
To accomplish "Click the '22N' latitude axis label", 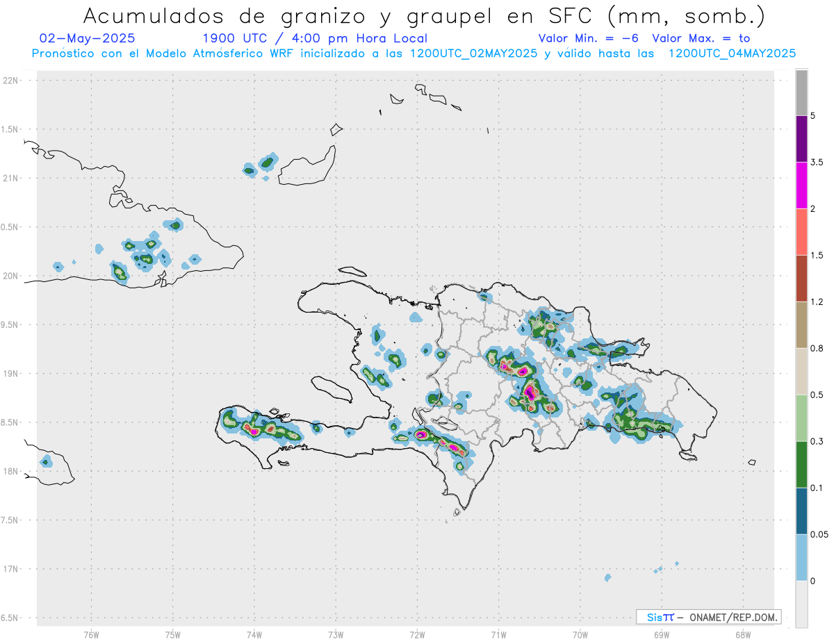I will point(11,81).
